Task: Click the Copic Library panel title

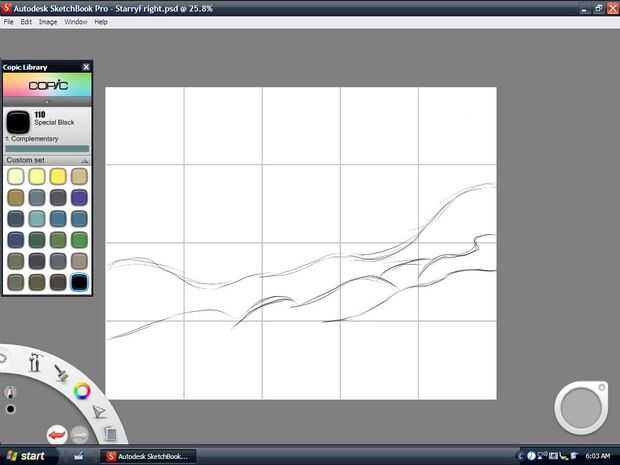Action: (25, 67)
